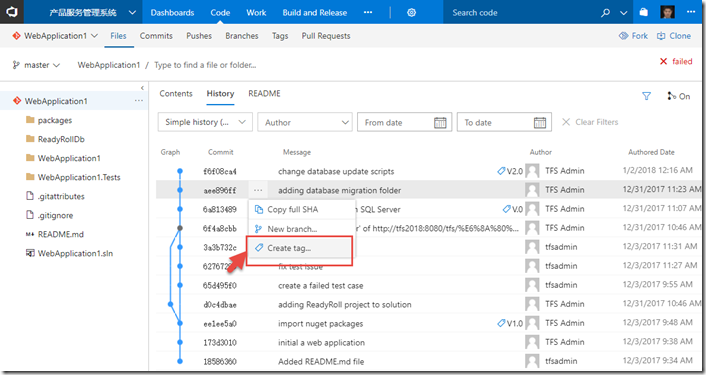Open Build and Release hub
Image resolution: width=706 pixels, height=375 pixels.
click(x=315, y=13)
